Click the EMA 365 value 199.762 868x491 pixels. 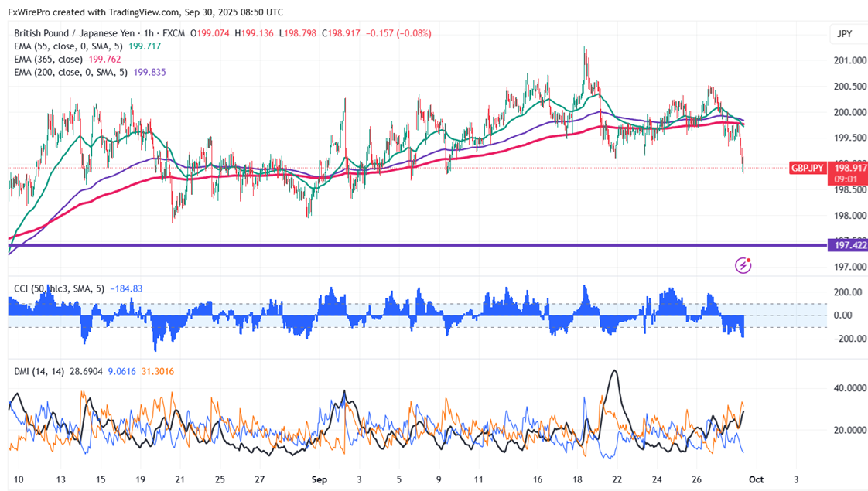[104, 60]
